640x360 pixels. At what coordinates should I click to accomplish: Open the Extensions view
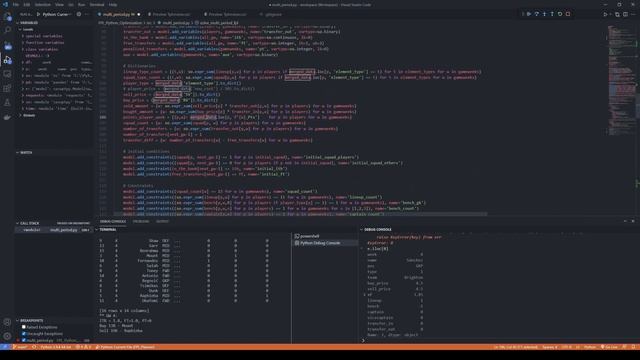[7, 88]
